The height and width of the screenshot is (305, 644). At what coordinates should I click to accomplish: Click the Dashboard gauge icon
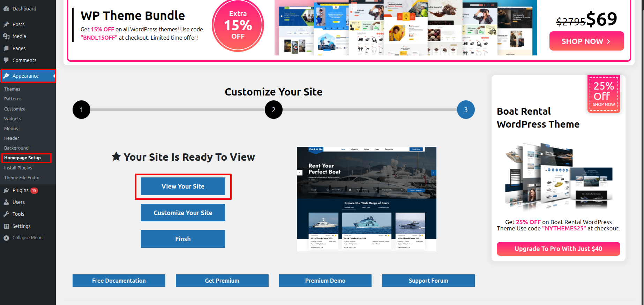[x=6, y=9]
